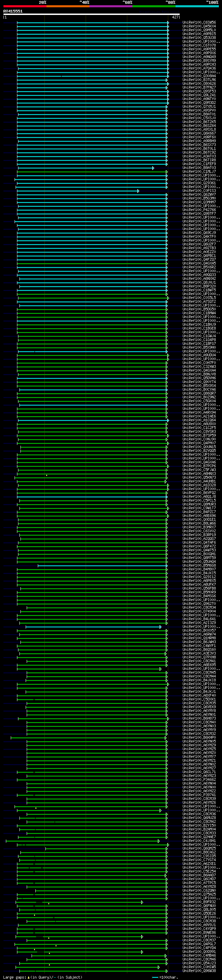Click the green ~80% identity legend segment
This screenshot has width=222, height=980.
tap(154, 7)
